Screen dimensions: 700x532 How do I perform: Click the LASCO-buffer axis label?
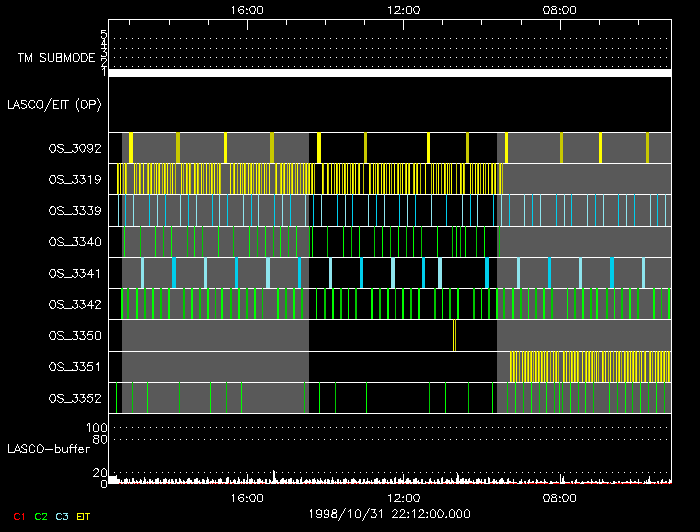[42, 448]
